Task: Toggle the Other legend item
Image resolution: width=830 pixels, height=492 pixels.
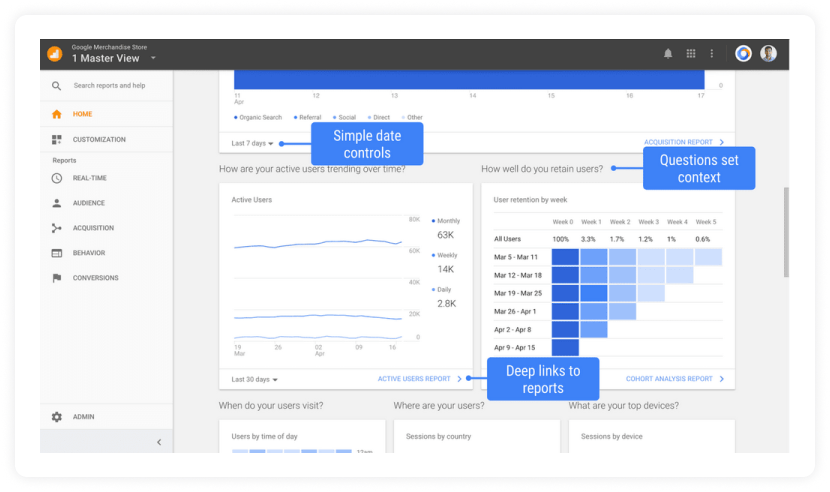Action: point(413,118)
